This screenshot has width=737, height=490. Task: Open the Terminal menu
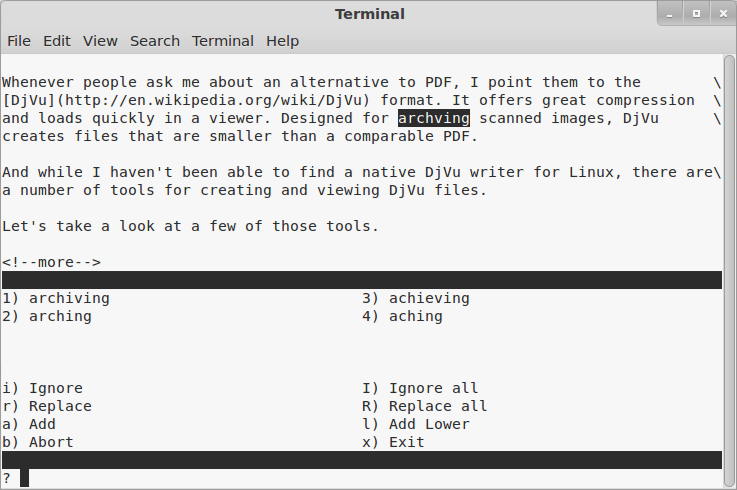[223, 41]
